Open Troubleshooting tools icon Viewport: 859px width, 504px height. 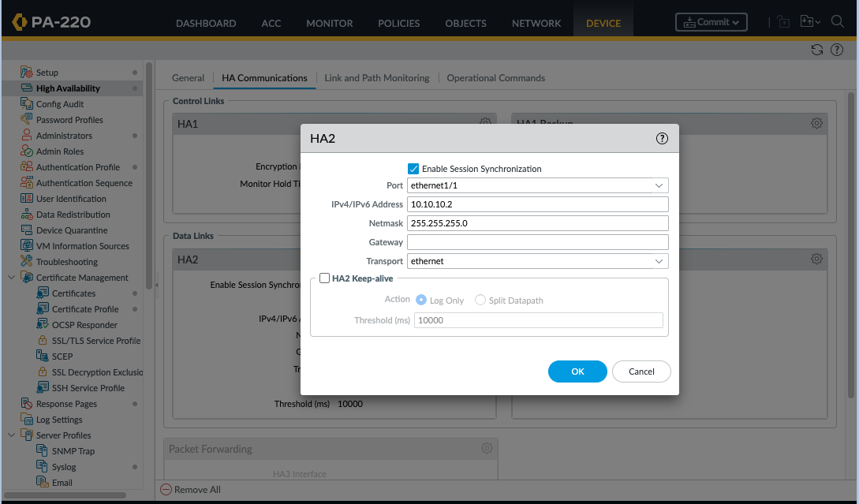(26, 262)
